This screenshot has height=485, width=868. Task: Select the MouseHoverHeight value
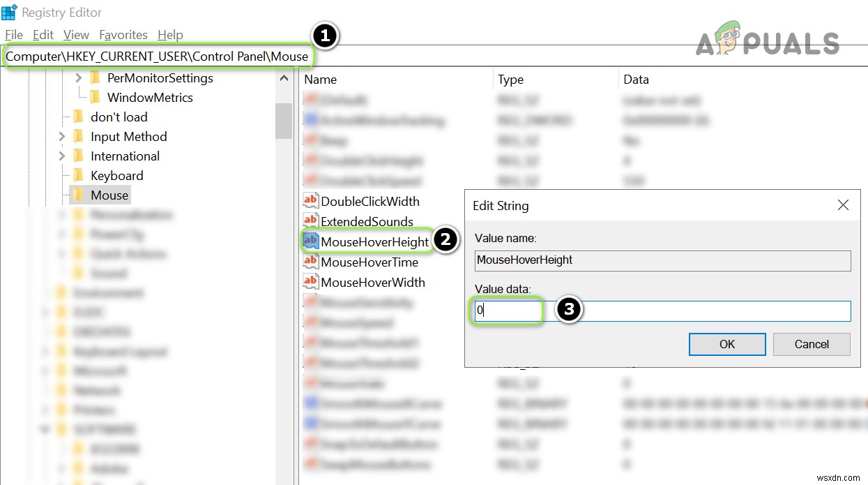click(375, 242)
